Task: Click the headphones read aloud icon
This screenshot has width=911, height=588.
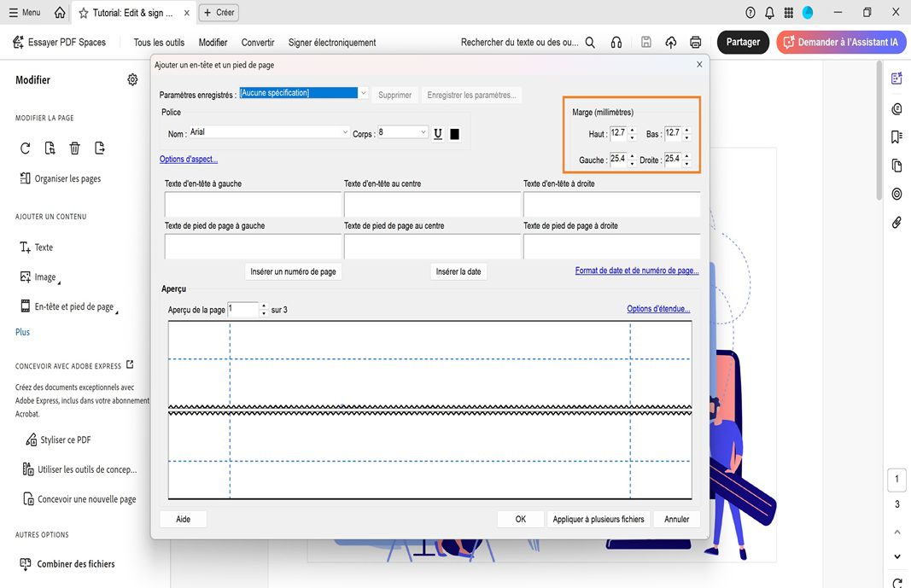Action: point(616,43)
